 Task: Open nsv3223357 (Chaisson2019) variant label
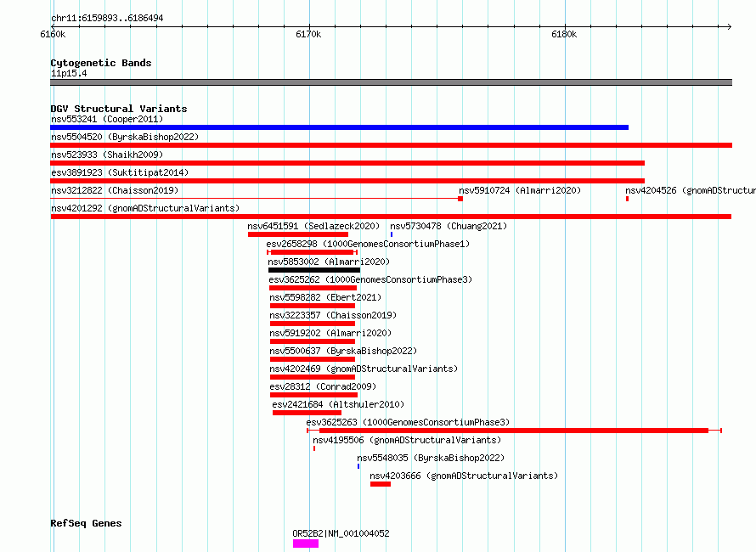[333, 315]
